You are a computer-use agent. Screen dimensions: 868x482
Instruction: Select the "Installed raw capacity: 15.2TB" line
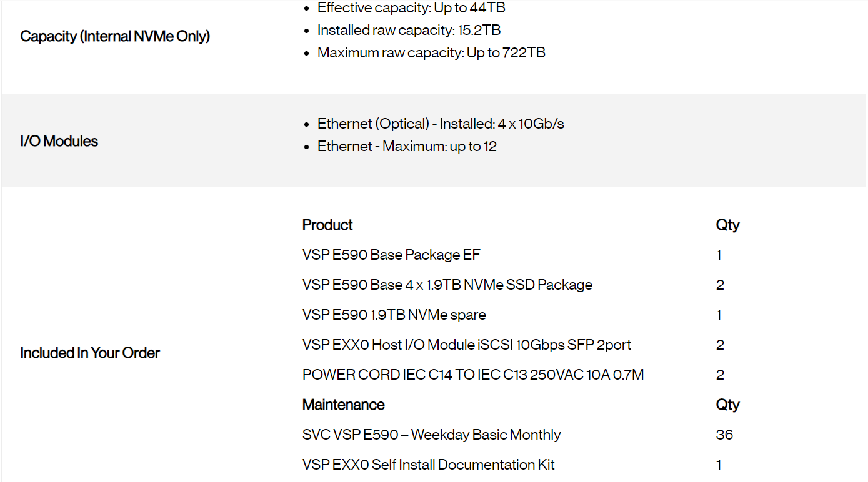[409, 30]
